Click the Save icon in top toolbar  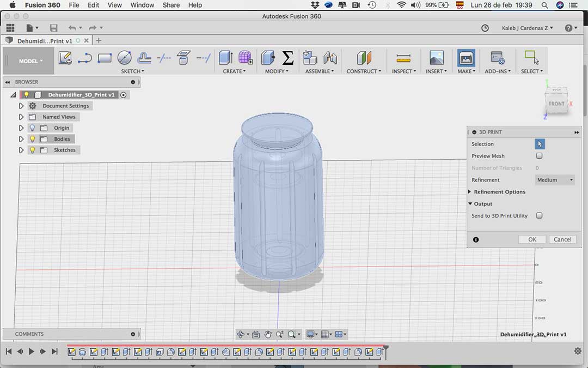tap(53, 28)
